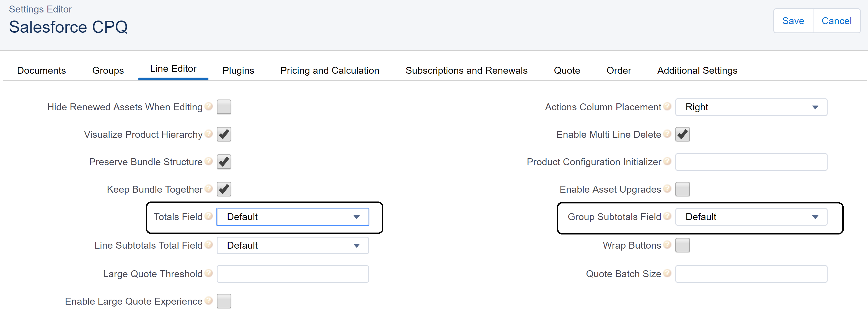868x329 pixels.
Task: Go to Subscriptions and Renewals tab
Action: click(x=466, y=70)
